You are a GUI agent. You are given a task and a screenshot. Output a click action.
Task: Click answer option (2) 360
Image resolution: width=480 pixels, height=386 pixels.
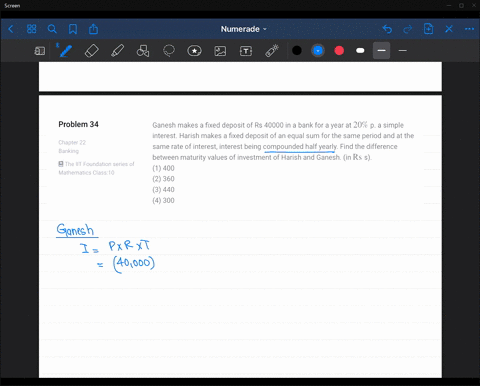click(x=163, y=179)
